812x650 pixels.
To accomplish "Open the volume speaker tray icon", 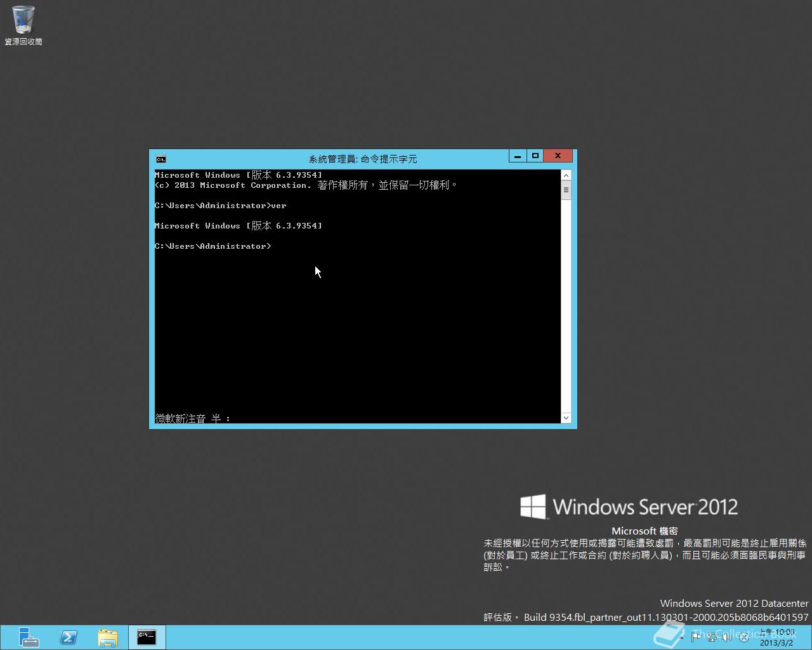I will pos(727,637).
